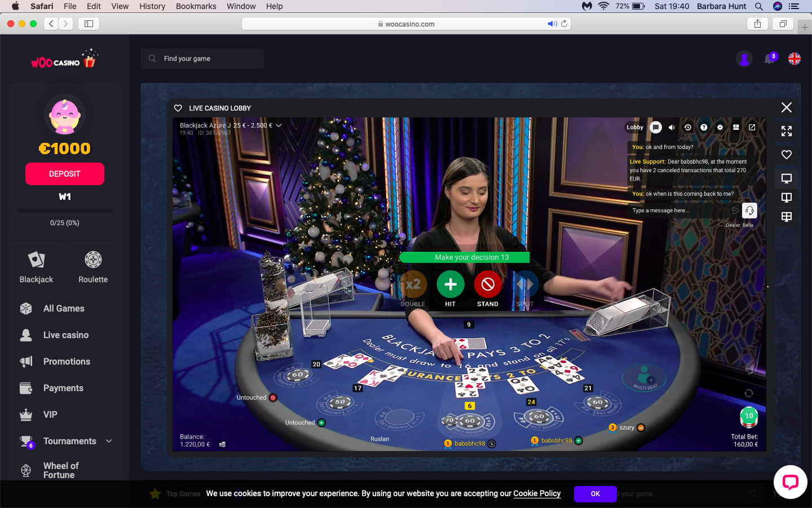Image resolution: width=812 pixels, height=508 pixels.
Task: Open the Roulette category
Action: tap(93, 268)
